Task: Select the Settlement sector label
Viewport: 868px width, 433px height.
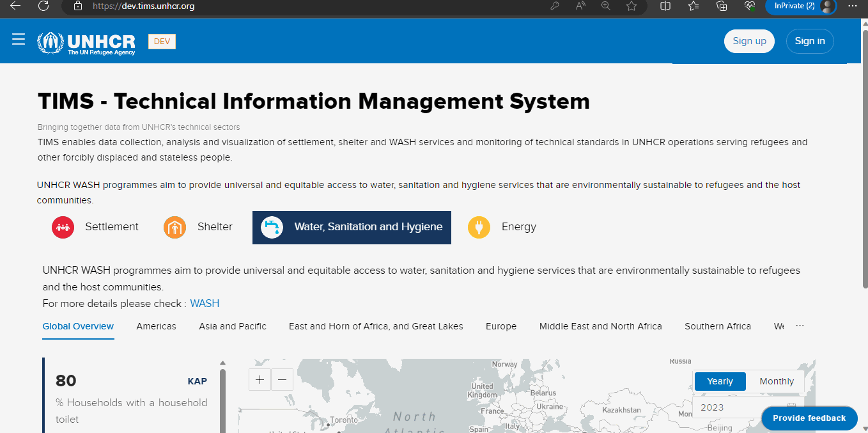Action: tap(112, 227)
